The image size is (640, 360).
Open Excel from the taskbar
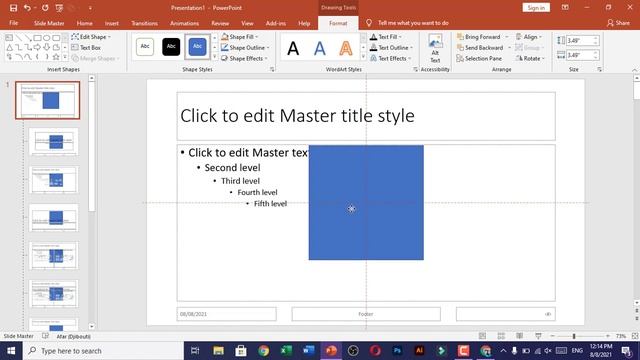click(286, 351)
